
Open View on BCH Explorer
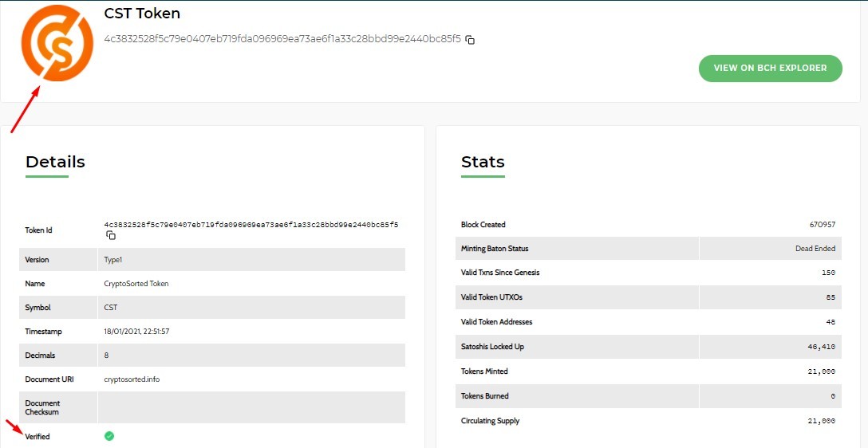click(770, 68)
